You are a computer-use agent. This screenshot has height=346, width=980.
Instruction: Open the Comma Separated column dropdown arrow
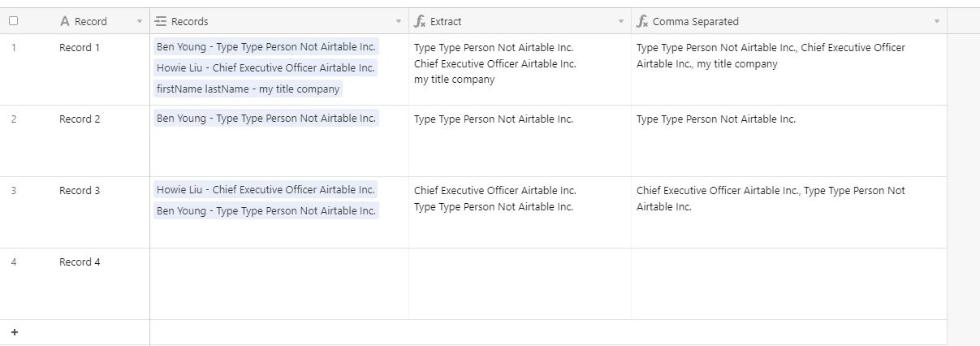(x=937, y=22)
